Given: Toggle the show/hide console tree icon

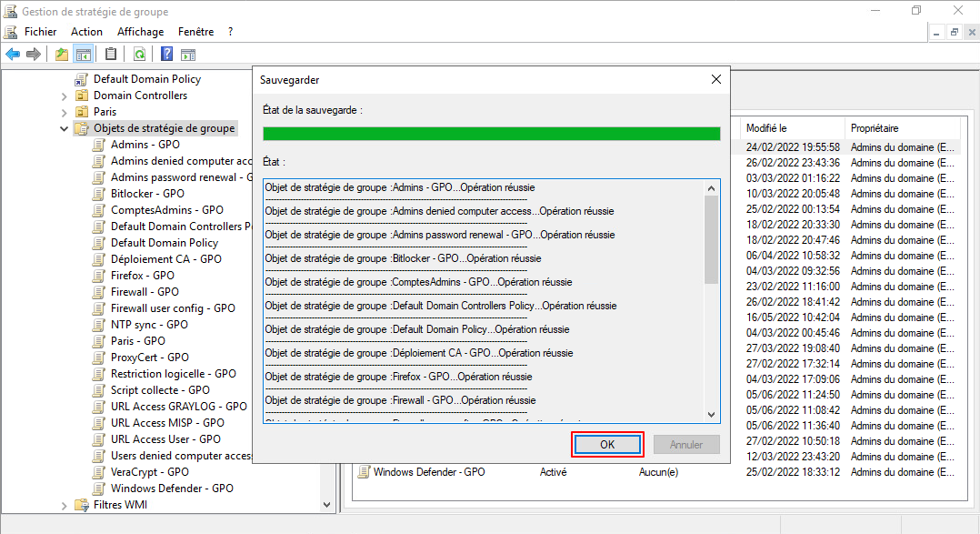Looking at the screenshot, I should click(83, 55).
